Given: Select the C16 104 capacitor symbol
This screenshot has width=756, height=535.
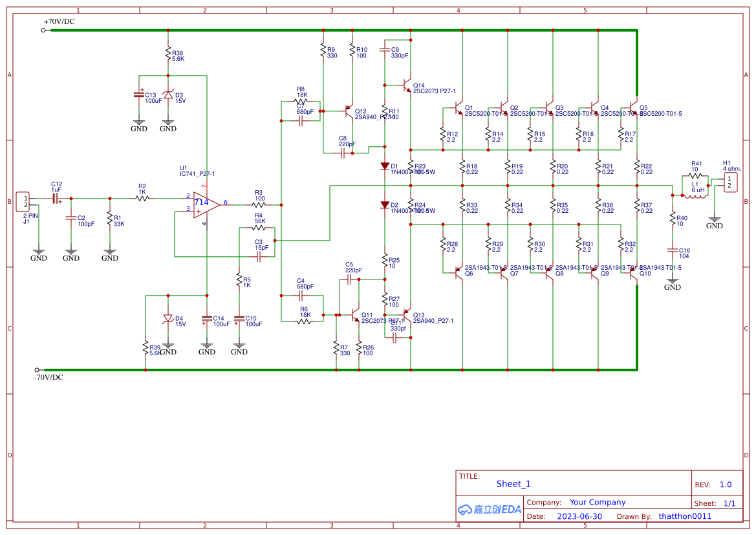Looking at the screenshot, I should click(x=673, y=250).
